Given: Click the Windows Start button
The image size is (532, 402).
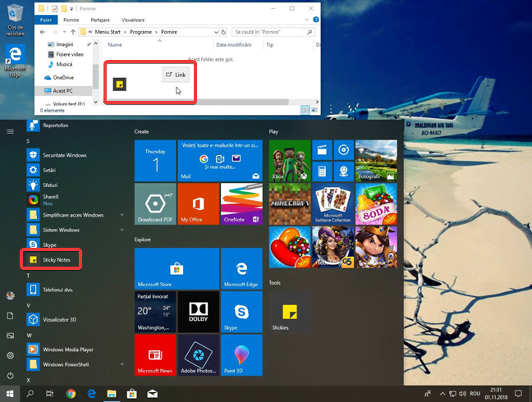Looking at the screenshot, I should point(10,394).
